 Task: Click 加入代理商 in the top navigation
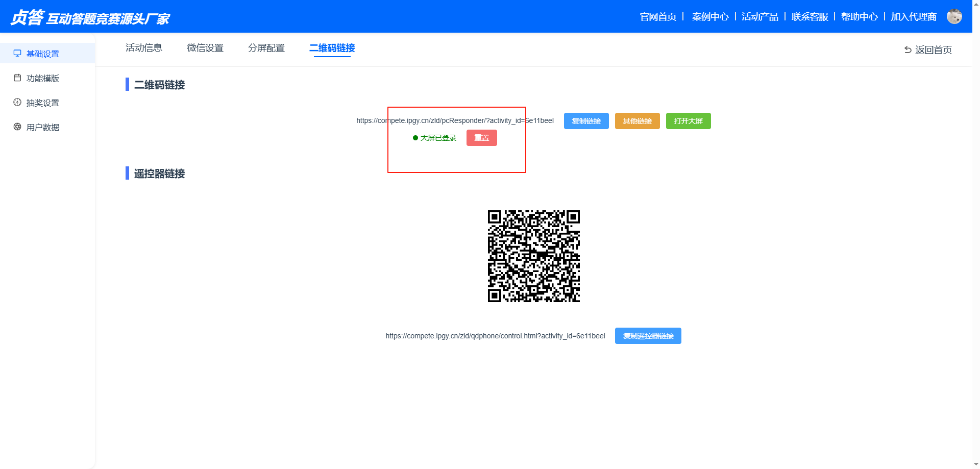[x=914, y=17]
